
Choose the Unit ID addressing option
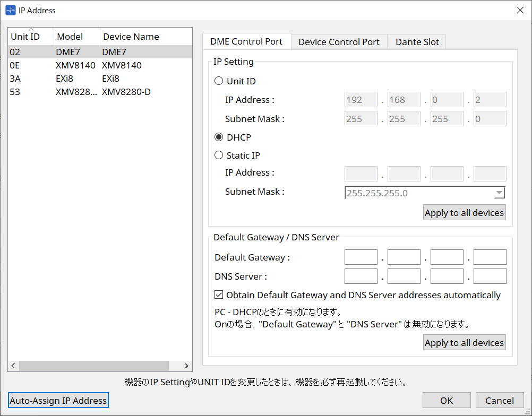(x=219, y=81)
